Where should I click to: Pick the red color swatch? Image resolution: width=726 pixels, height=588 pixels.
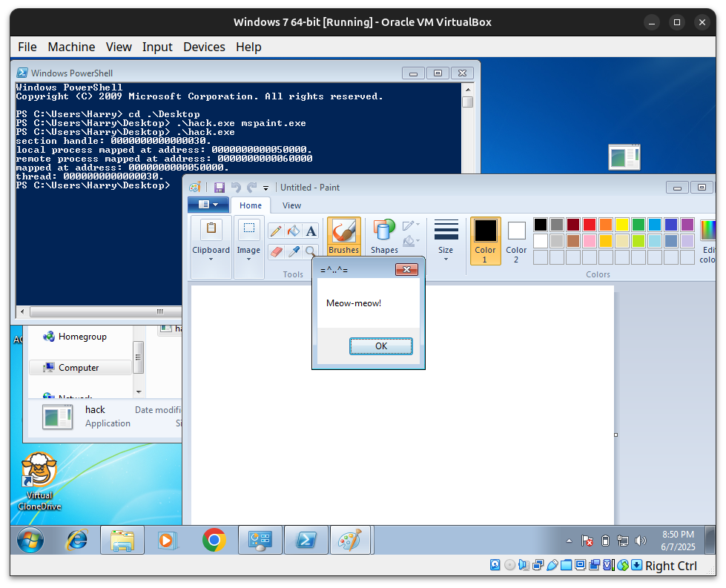(590, 225)
